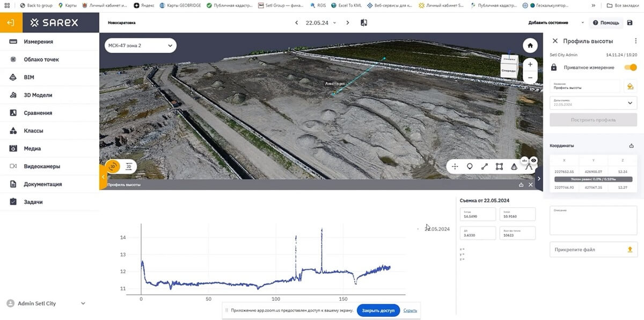Open BIM section in the sidebar
The width and height of the screenshot is (644, 320).
49,77
